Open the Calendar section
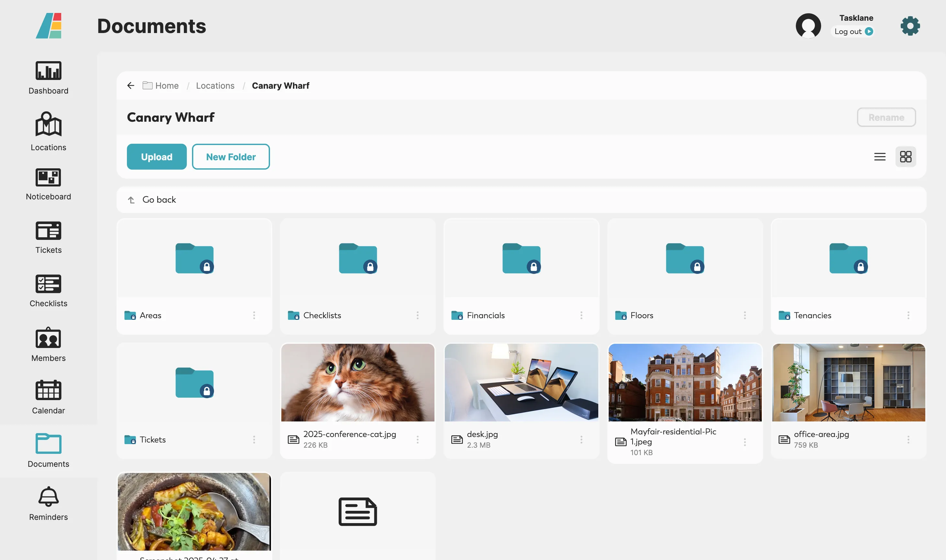The width and height of the screenshot is (946, 560). click(x=48, y=398)
